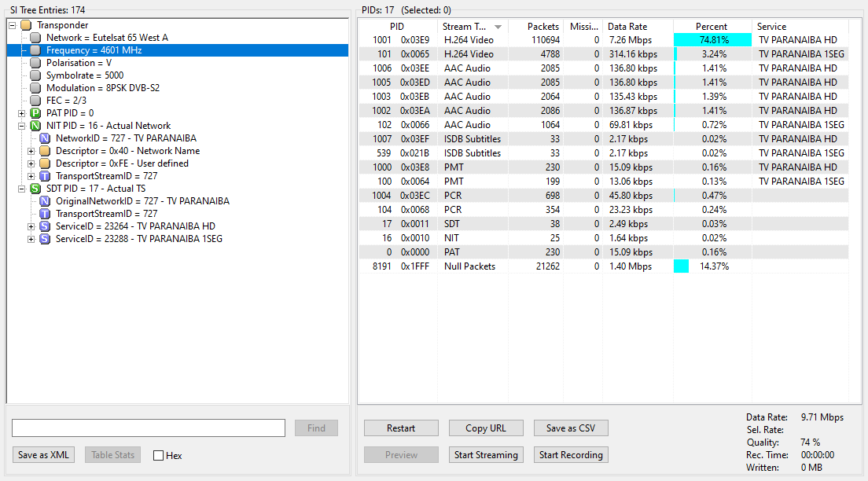Image resolution: width=868 pixels, height=481 pixels.
Task: Enable the Hex checkbox
Action: tap(158, 456)
